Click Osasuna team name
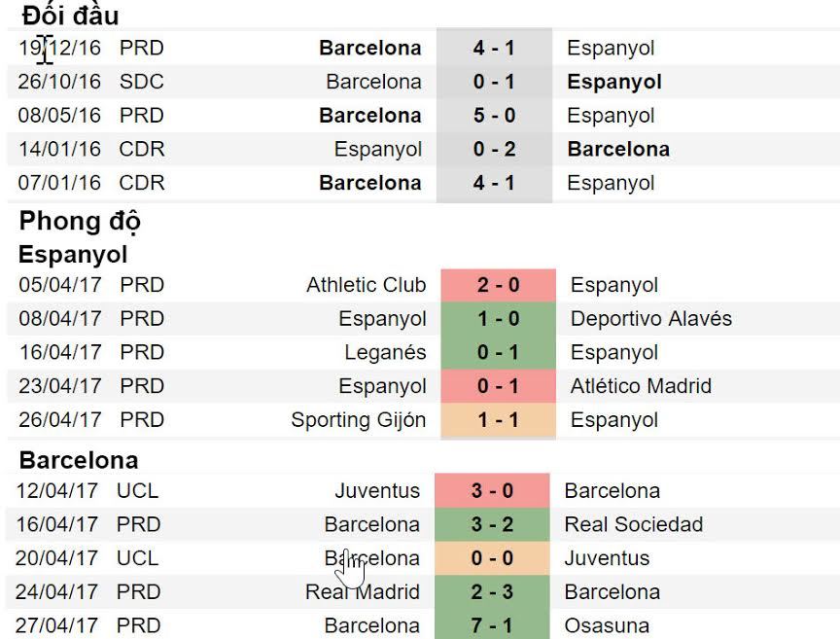 [x=607, y=625]
